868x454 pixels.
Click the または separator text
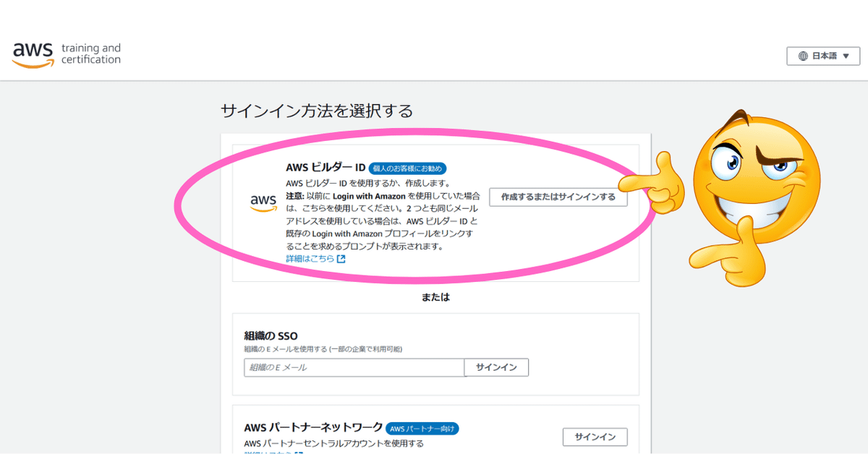[x=435, y=297]
